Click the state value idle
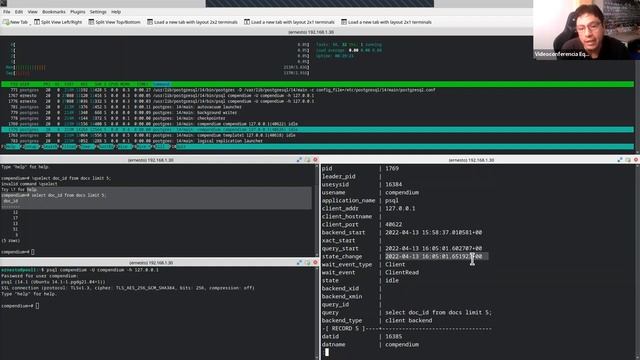Viewport: 640px width, 360px height. click(392, 280)
